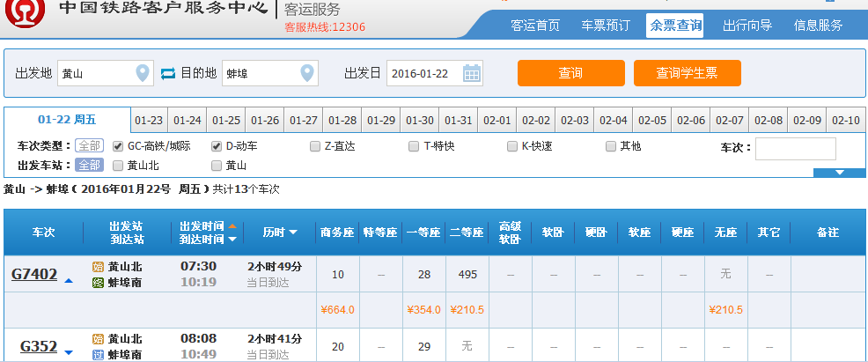Viewport: 868px width, 362px height.
Task: Click the 车次 filter input box
Action: pos(796,148)
